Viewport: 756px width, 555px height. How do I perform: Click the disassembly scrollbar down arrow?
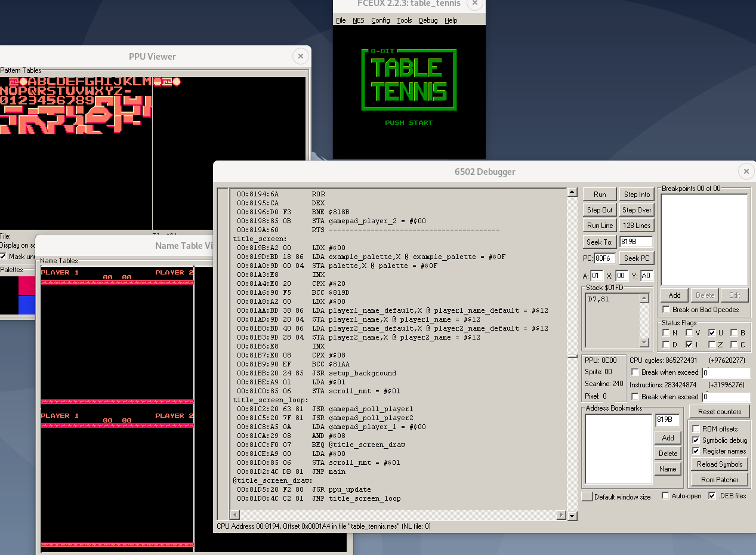coord(572,516)
